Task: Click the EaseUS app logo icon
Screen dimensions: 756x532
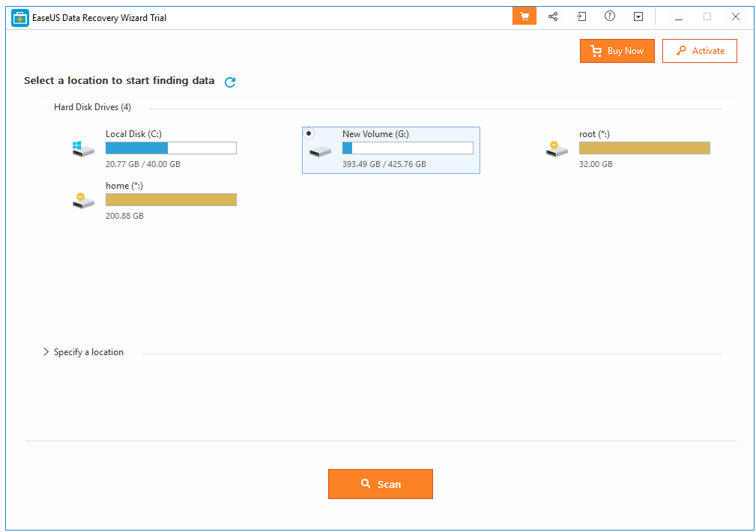Action: click(x=19, y=18)
